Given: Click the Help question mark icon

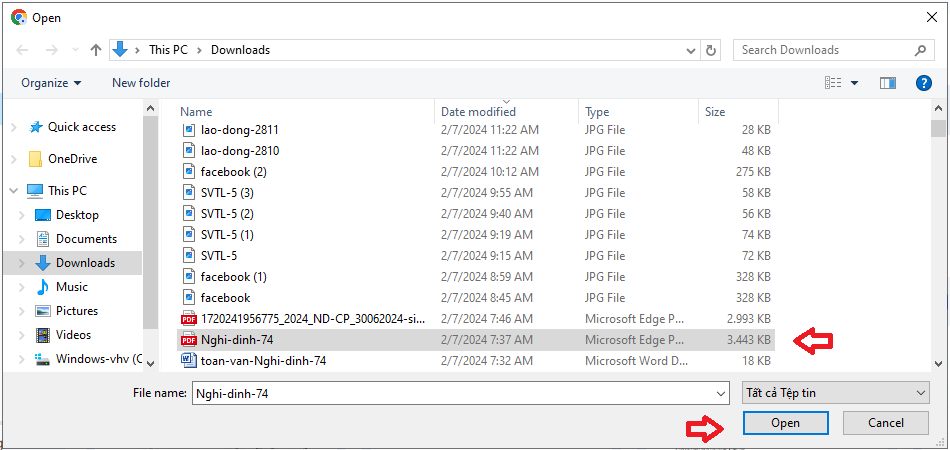Looking at the screenshot, I should (x=923, y=83).
